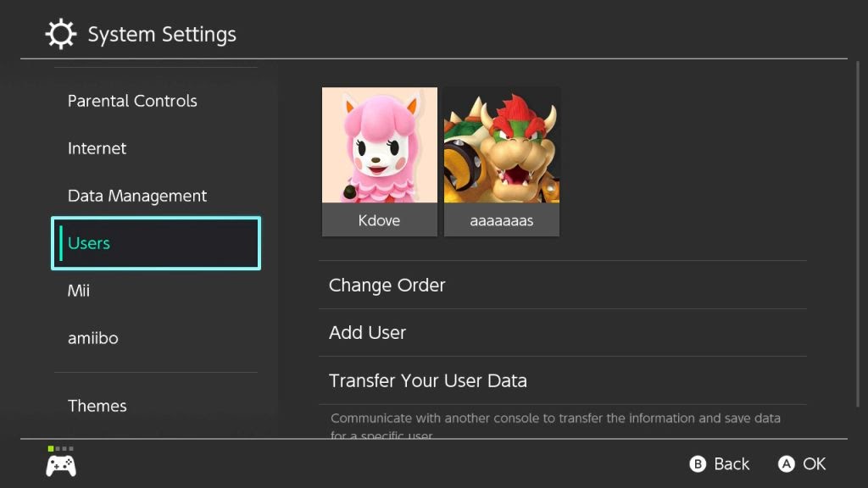868x488 pixels.
Task: Choose Add User
Action: [x=368, y=333]
